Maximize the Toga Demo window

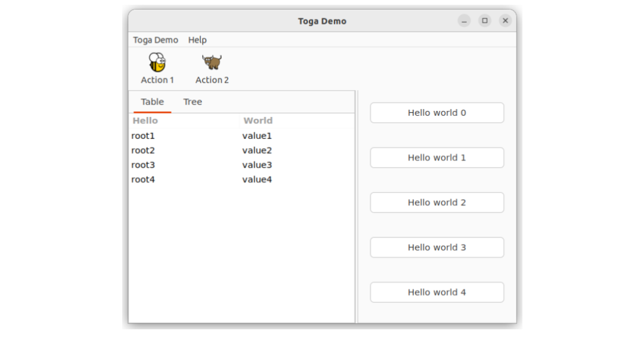(x=485, y=21)
